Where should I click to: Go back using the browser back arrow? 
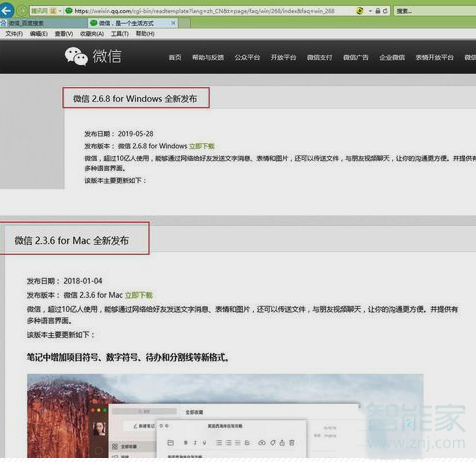pos(6,10)
